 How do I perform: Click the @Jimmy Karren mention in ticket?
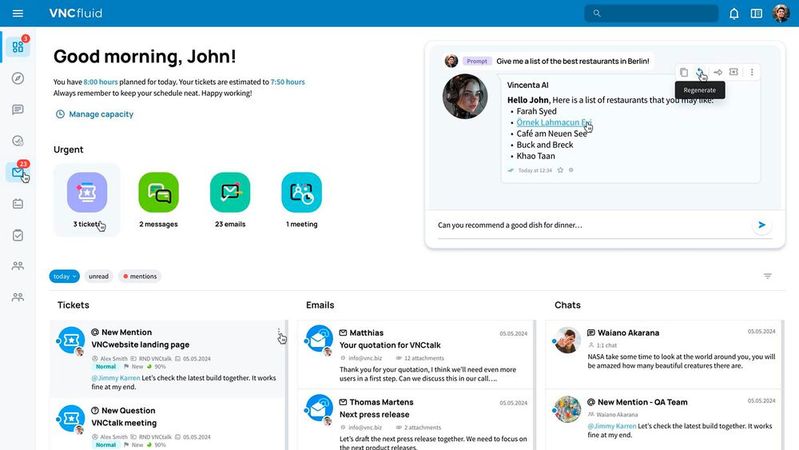(x=116, y=378)
